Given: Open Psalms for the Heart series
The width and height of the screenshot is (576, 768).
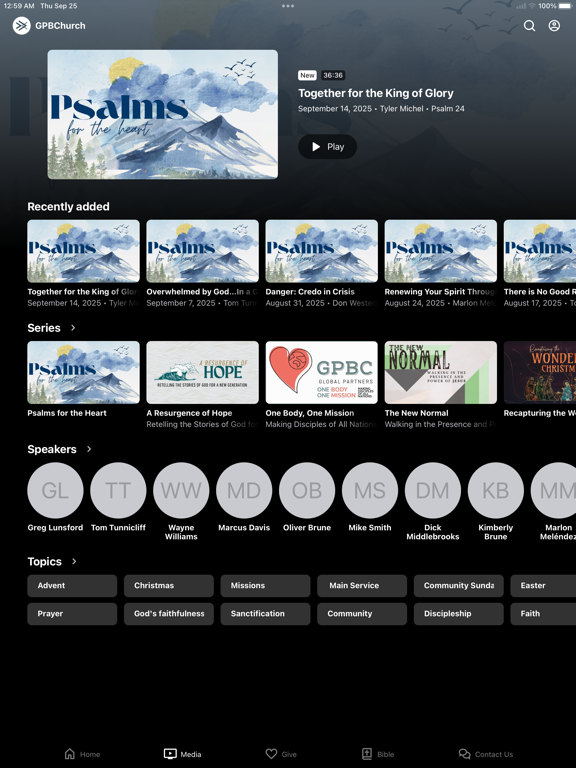Looking at the screenshot, I should tap(83, 372).
